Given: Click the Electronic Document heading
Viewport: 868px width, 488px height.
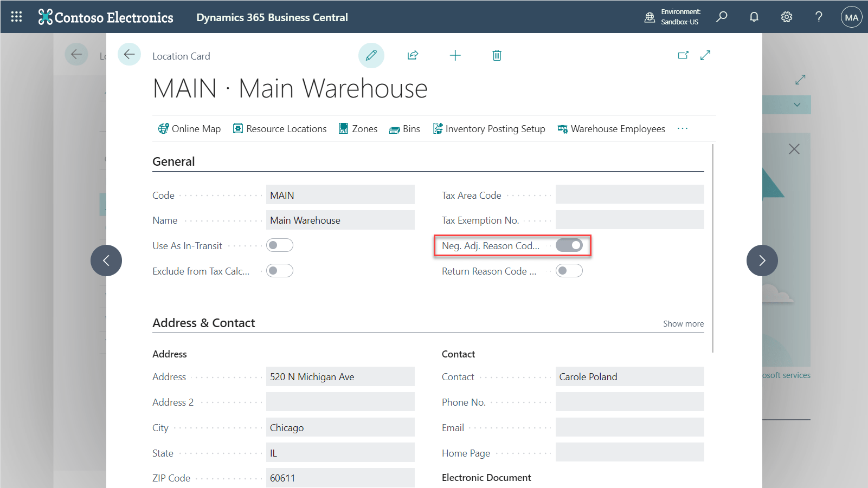Looking at the screenshot, I should 486,478.
